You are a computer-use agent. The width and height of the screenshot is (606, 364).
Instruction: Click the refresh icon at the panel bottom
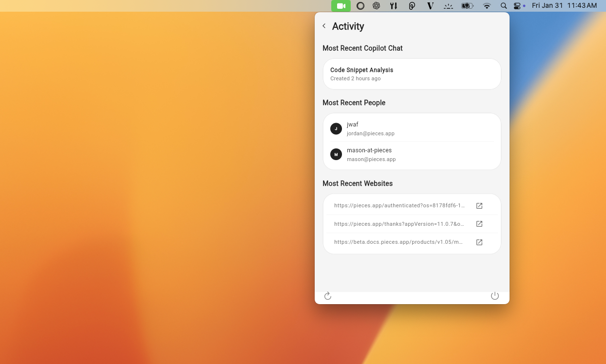[x=328, y=296]
